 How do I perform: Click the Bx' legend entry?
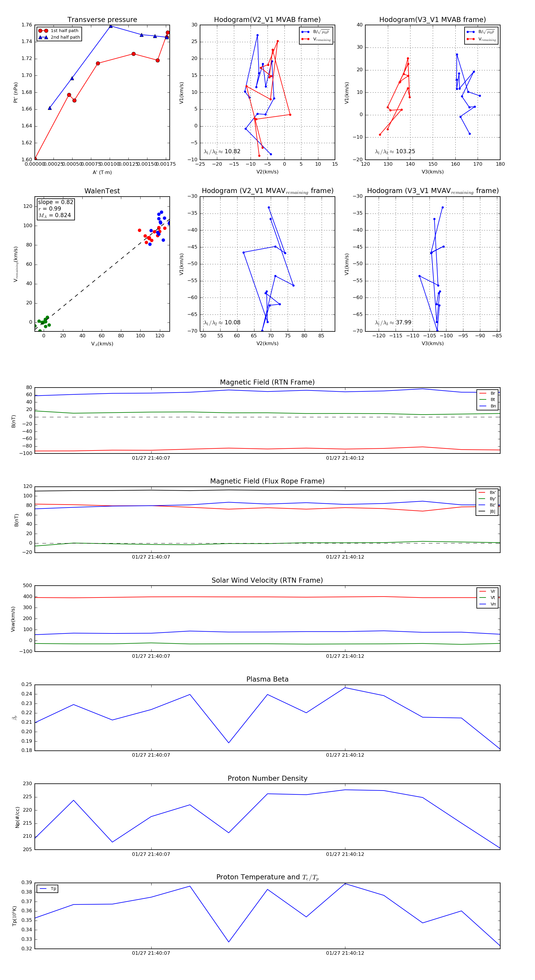click(487, 492)
